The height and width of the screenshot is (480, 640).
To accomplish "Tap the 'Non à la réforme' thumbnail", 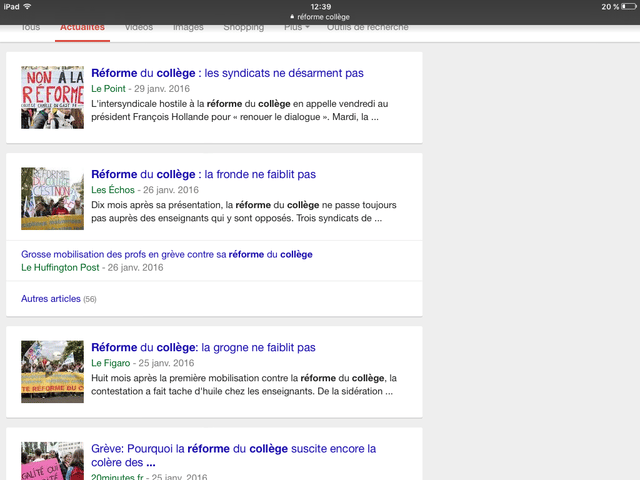I will click(x=52, y=97).
